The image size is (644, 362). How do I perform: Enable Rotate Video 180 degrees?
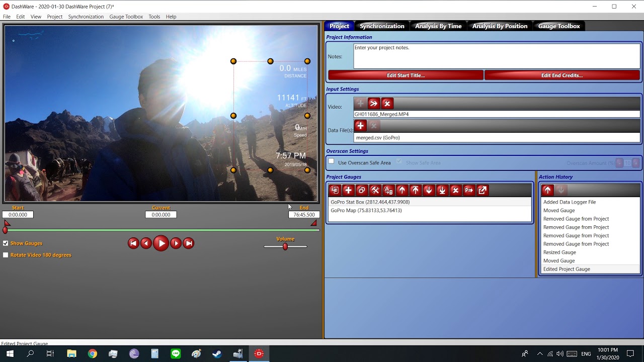tap(6, 255)
